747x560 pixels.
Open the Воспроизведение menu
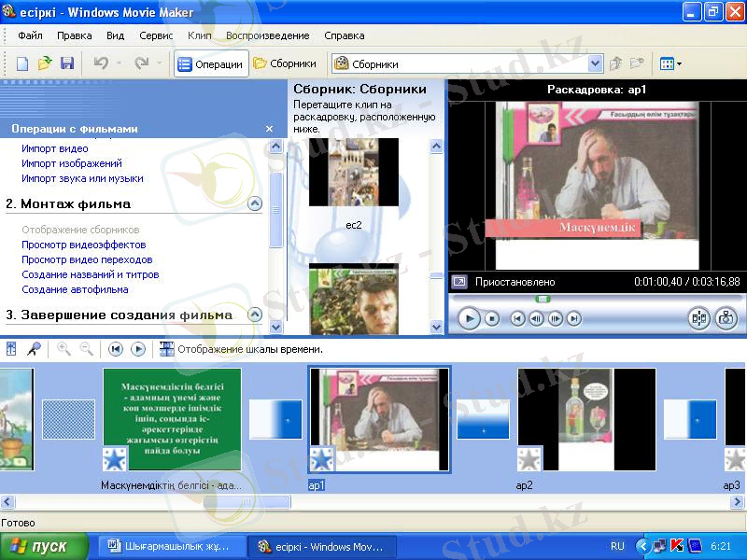(267, 35)
